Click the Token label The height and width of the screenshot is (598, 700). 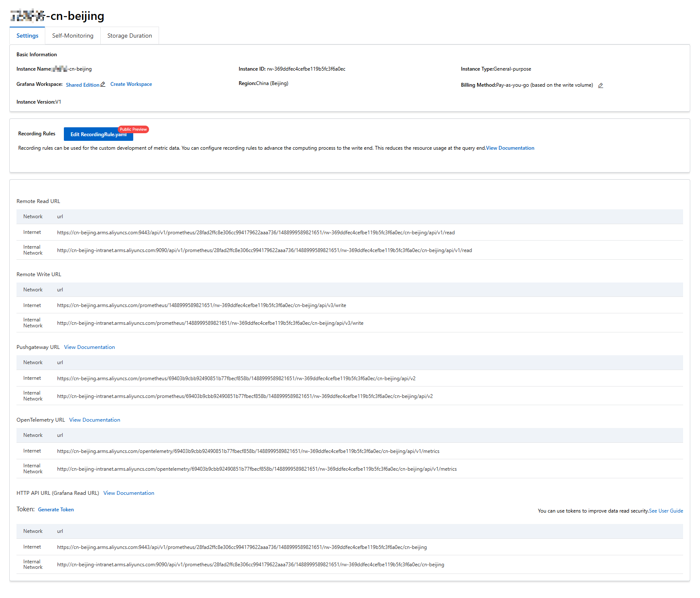click(x=25, y=509)
